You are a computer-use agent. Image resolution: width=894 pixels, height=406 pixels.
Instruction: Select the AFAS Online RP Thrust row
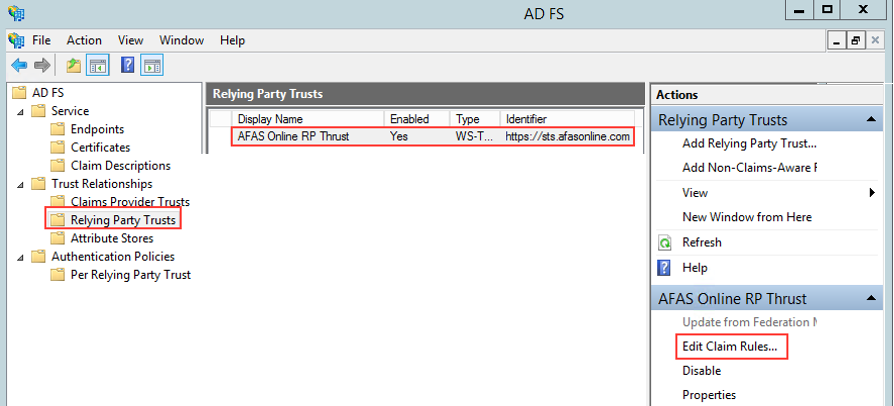[x=432, y=136]
